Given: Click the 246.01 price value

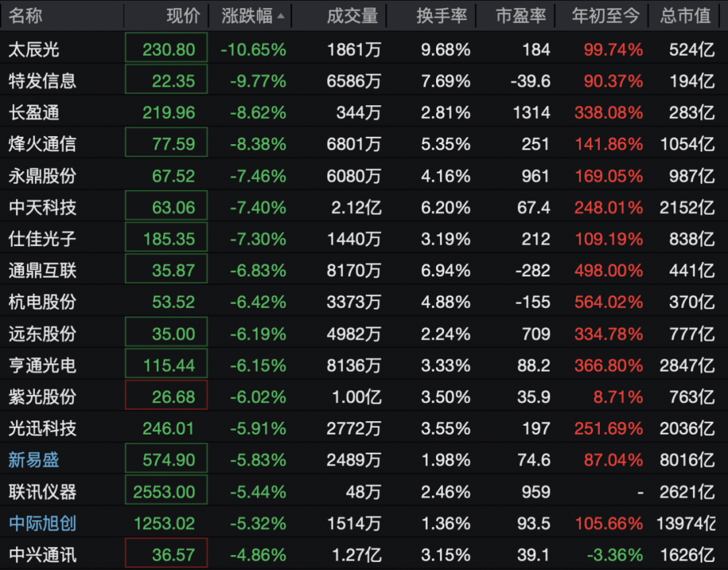Looking at the screenshot, I should click(169, 429).
